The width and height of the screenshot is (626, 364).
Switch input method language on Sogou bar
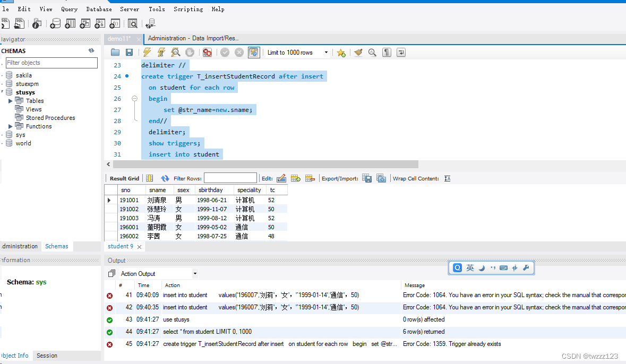pos(469,267)
